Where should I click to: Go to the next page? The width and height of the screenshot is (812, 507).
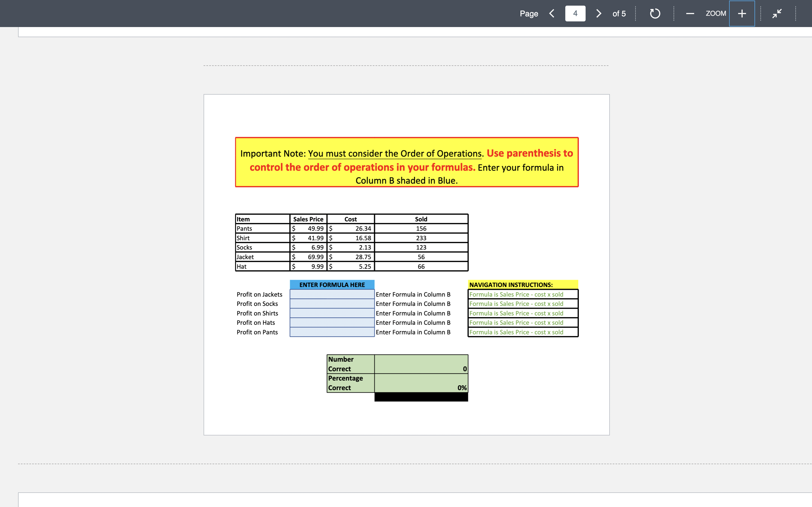599,14
